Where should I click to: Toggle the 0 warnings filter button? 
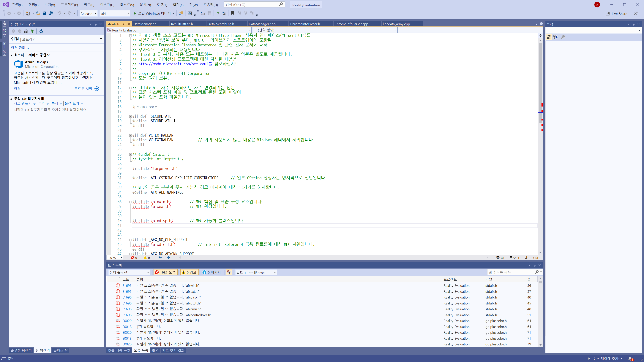tap(189, 272)
